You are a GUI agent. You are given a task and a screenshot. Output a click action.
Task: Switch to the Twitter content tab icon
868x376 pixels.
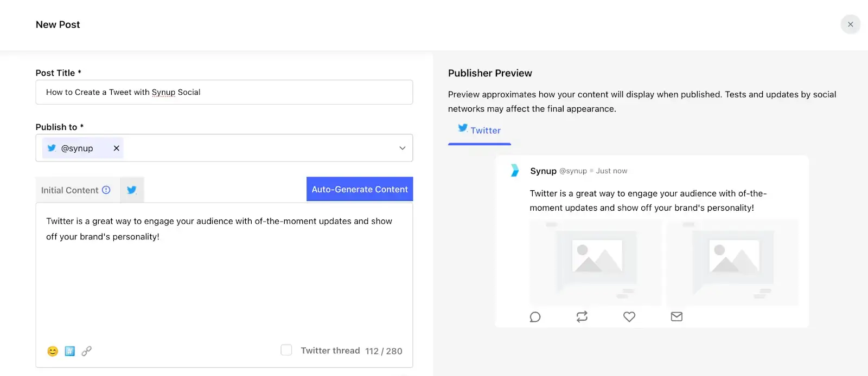tap(132, 190)
